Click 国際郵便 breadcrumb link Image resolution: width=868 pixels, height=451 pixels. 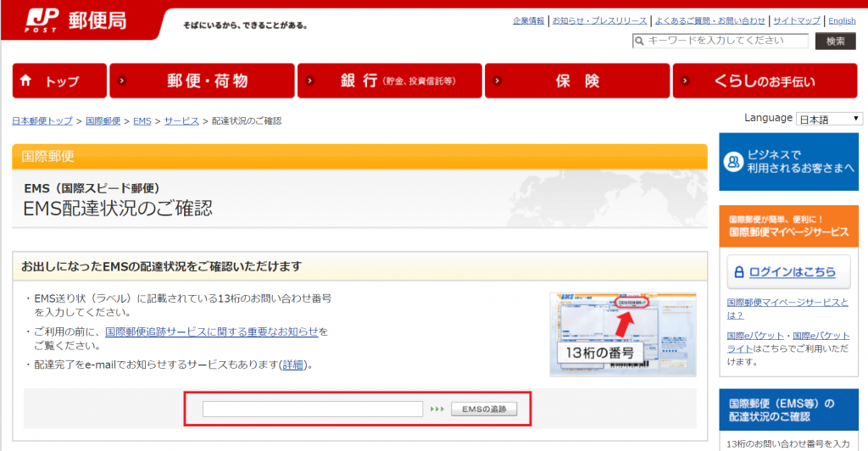103,120
